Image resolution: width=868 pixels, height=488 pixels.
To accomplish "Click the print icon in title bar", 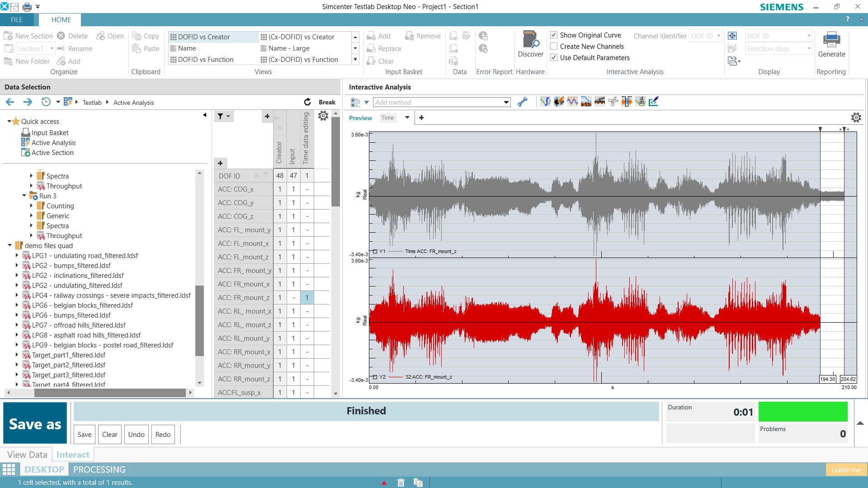I will click(x=27, y=7).
